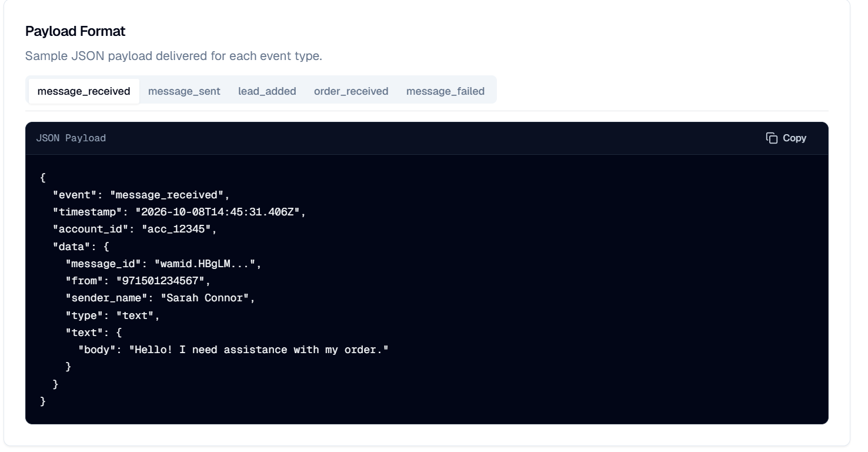Click the "Sample JSON payload delivered" description
Image resolution: width=868 pixels, height=452 pixels.
click(173, 56)
